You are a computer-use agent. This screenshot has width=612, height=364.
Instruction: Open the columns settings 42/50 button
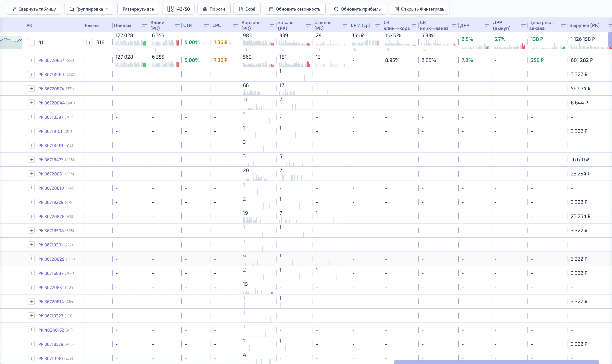[178, 9]
